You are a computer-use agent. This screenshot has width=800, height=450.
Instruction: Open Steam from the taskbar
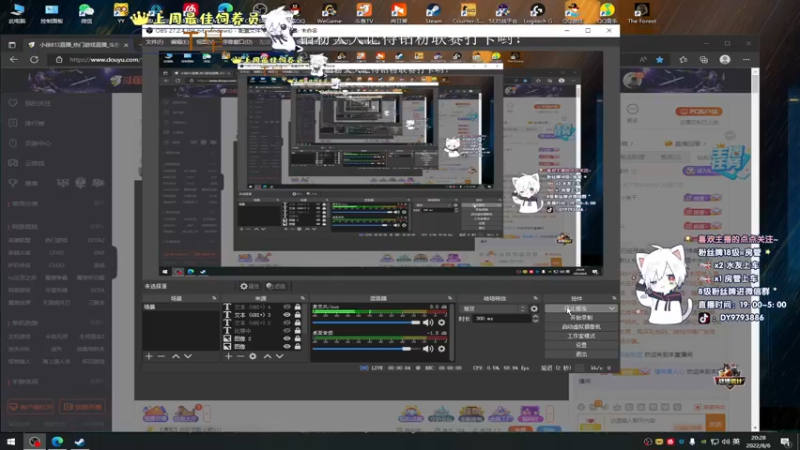[80, 441]
